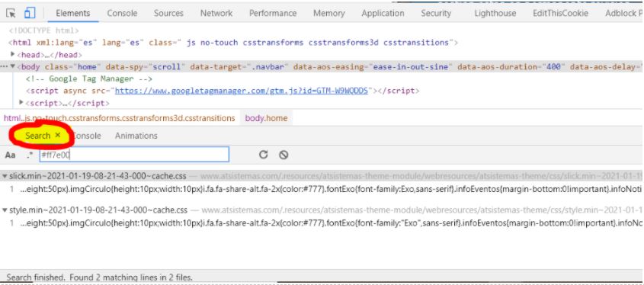Expand the head element node
The height and width of the screenshot is (285, 644).
coord(13,54)
